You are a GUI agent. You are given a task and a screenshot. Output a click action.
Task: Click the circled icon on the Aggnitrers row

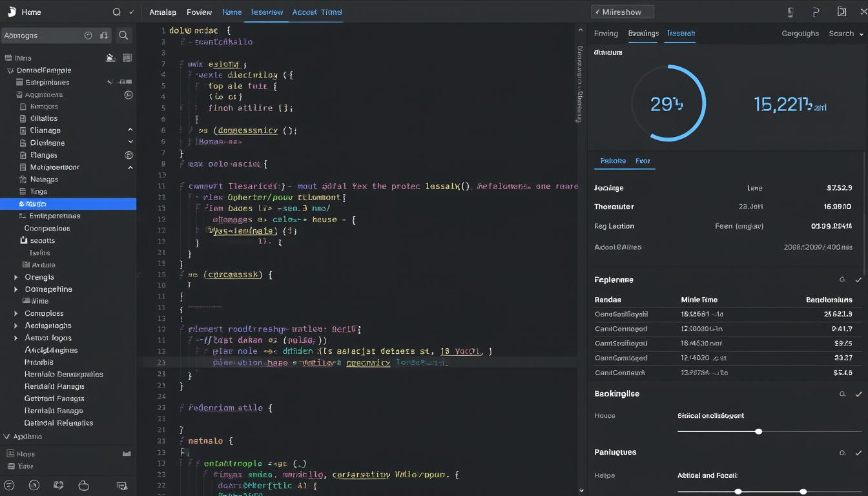(129, 94)
